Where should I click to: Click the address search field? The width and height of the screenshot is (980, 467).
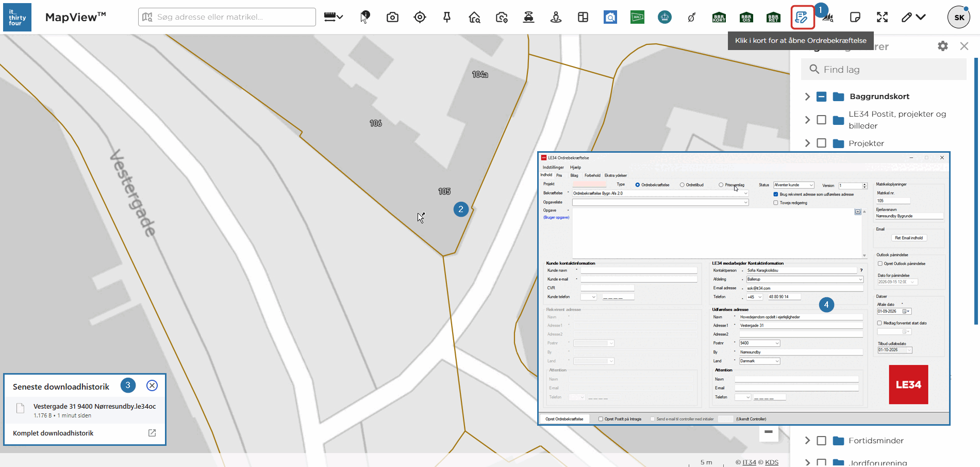click(x=227, y=17)
